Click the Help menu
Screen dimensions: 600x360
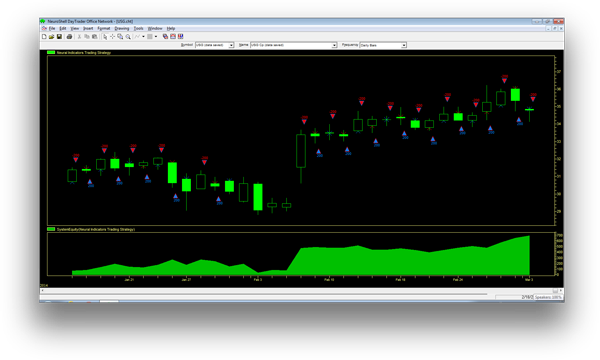pyautogui.click(x=171, y=28)
